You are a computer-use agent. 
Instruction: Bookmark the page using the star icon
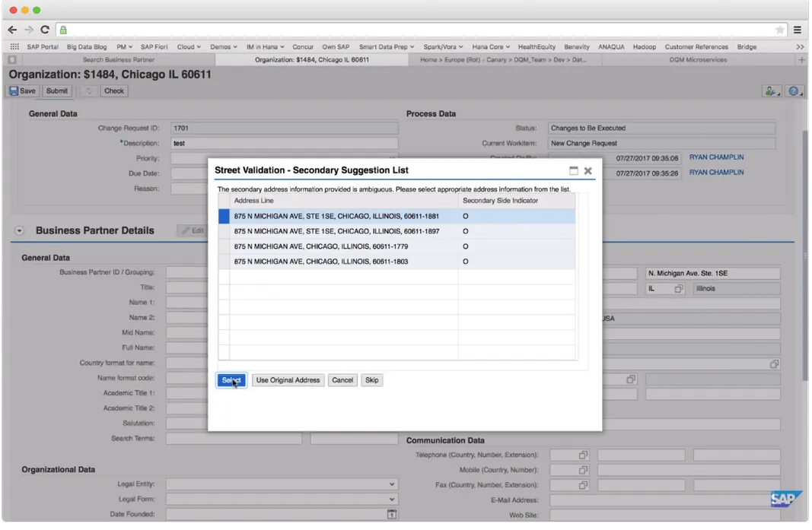pos(782,30)
